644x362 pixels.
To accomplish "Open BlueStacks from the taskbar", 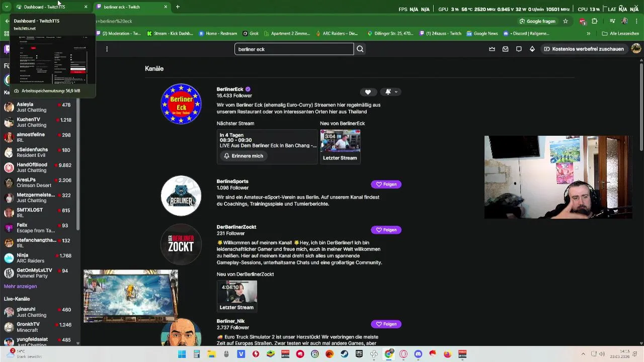I will [270, 354].
